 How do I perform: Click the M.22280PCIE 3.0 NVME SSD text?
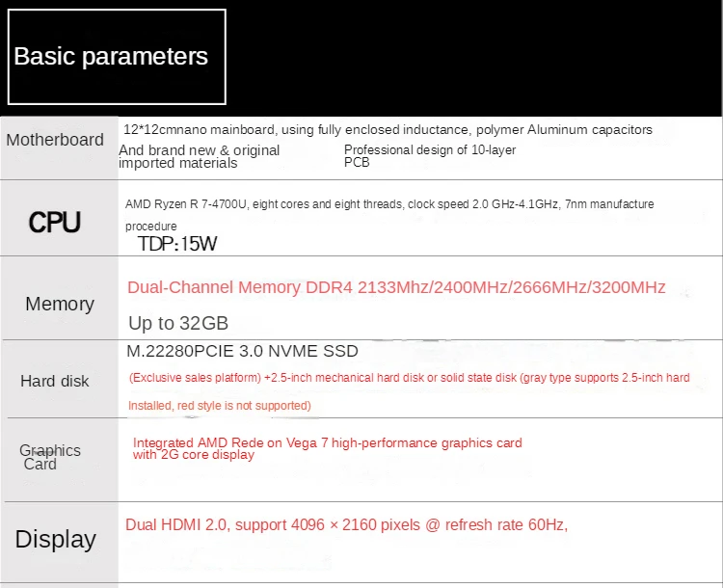(242, 351)
